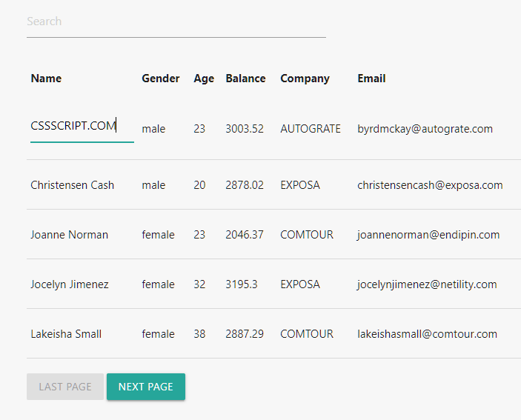Image resolution: width=521 pixels, height=420 pixels.
Task: Sort by the Balance column header
Action: [245, 79]
